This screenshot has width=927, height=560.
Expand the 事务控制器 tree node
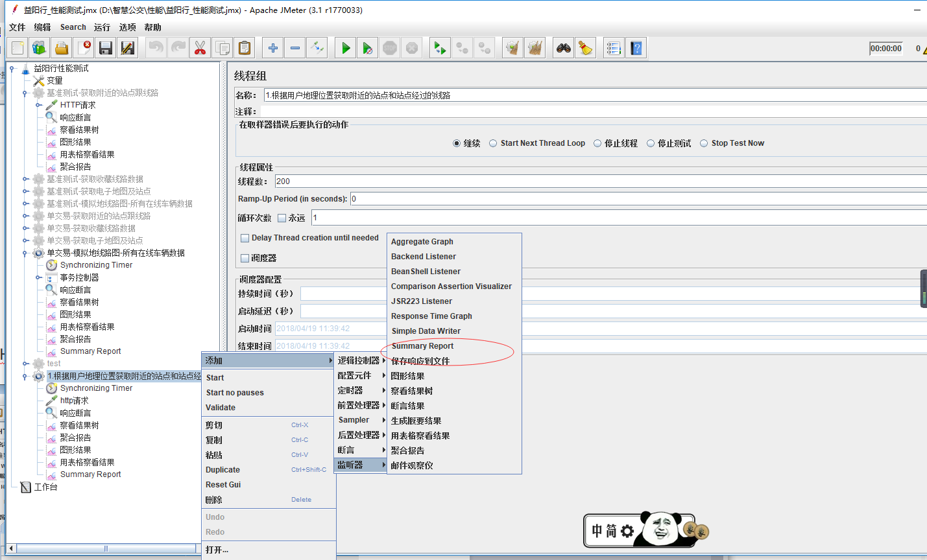(38, 277)
